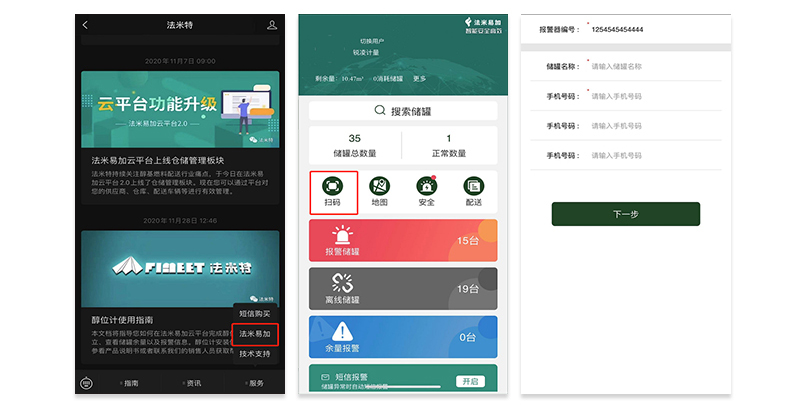Open the 资讯 bottom menu
790x418 pixels.
pyautogui.click(x=192, y=383)
